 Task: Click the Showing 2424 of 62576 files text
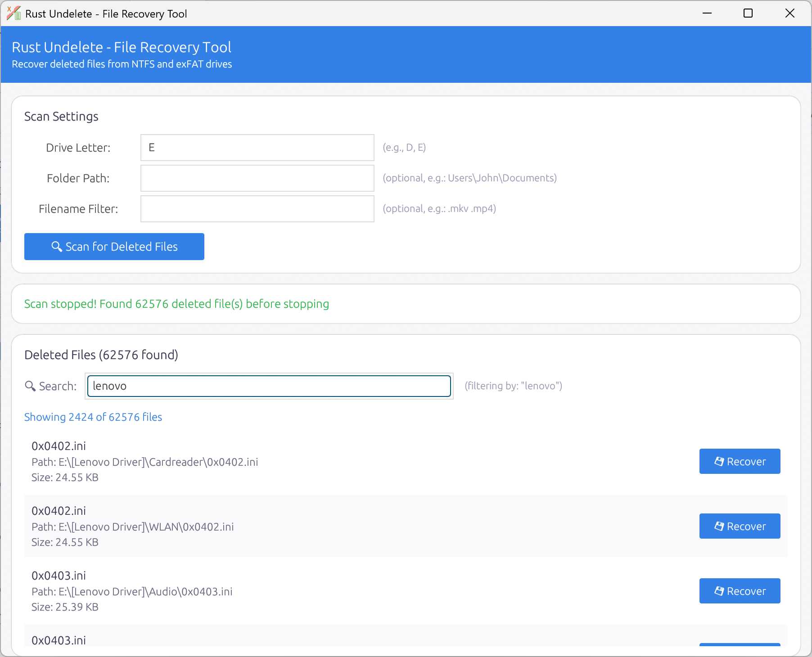pos(93,417)
